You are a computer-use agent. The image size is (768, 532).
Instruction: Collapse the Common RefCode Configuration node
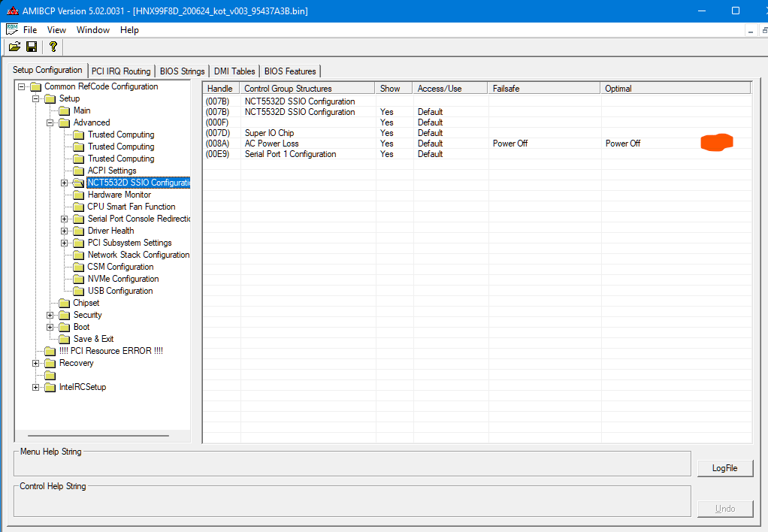22,86
